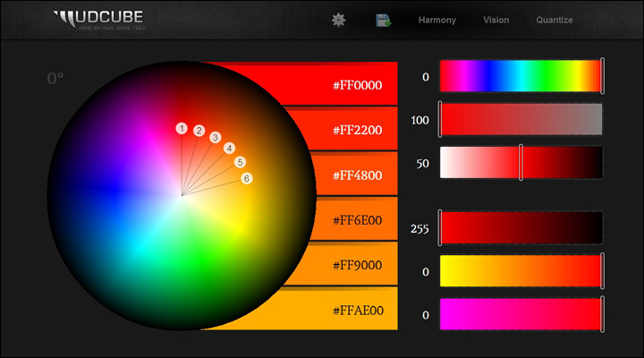The height and width of the screenshot is (358, 644).
Task: Click the saturation slider showing 100
Action: click(521, 119)
